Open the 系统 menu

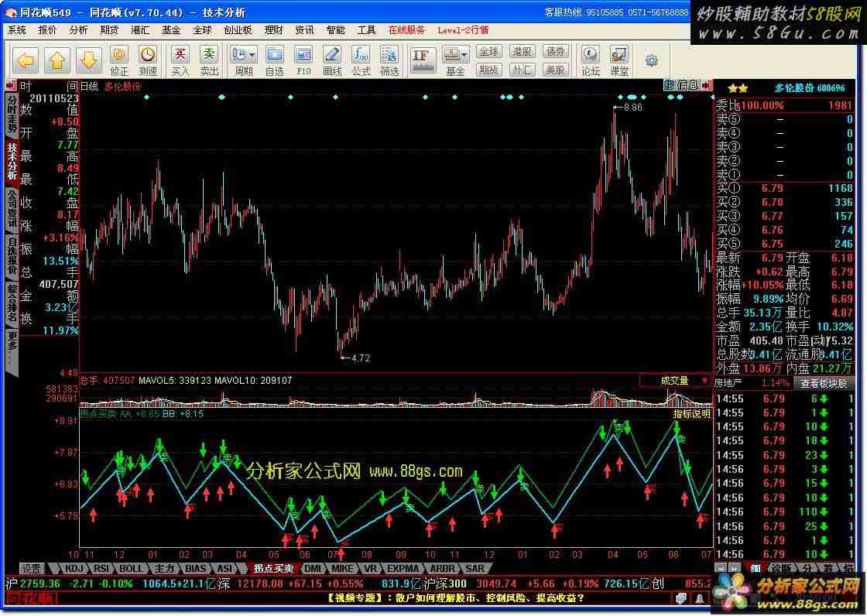point(16,30)
